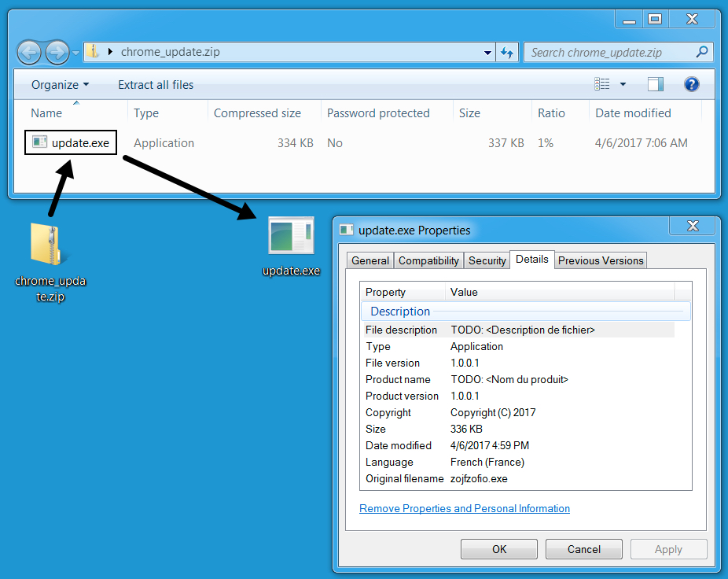The image size is (728, 579).
Task: Select the File version property row
Action: 518,363
